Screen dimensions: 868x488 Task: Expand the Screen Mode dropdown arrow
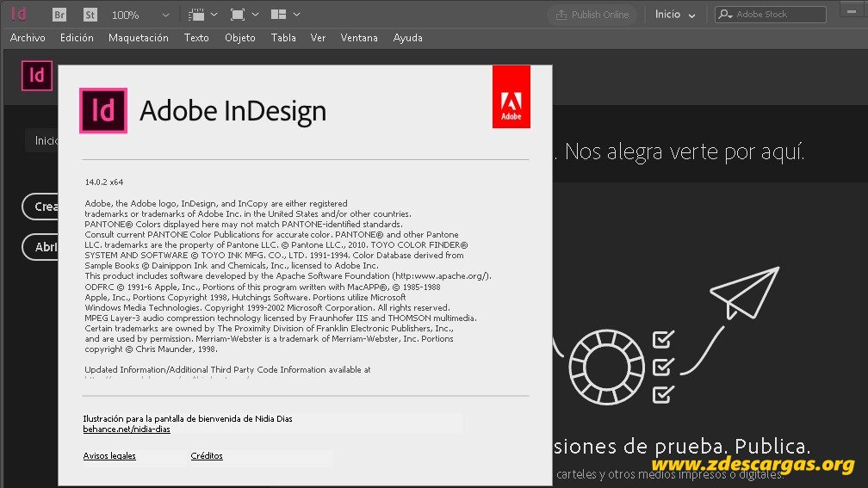[x=255, y=15]
